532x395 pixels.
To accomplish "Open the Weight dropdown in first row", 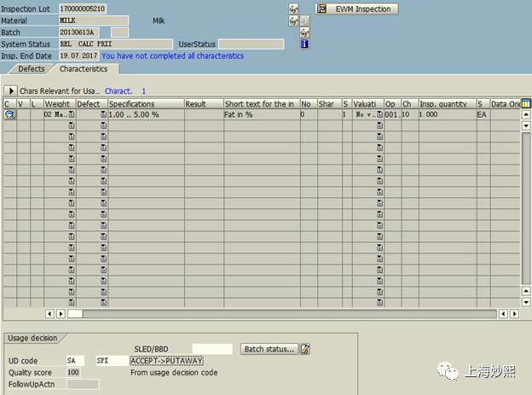I will [72, 114].
